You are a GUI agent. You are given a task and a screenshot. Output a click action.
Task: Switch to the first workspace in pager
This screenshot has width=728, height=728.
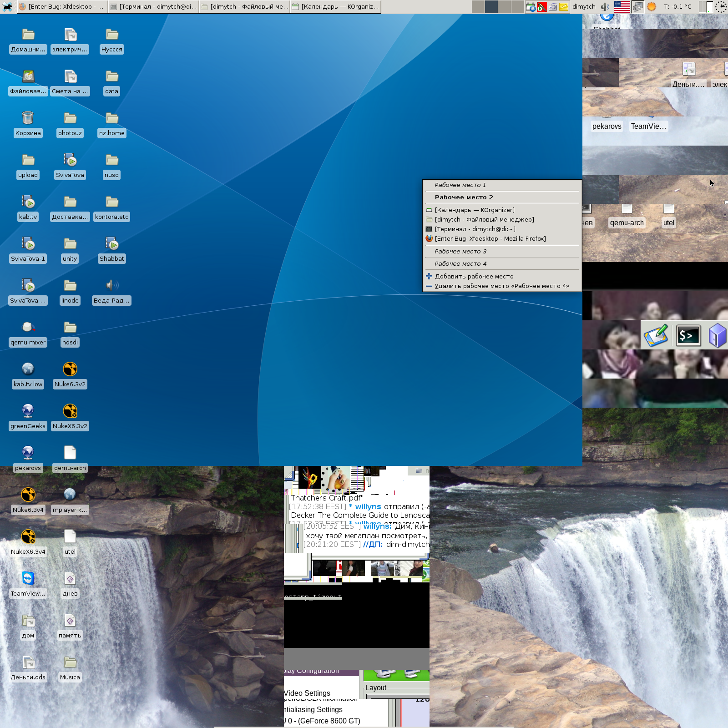point(478,7)
